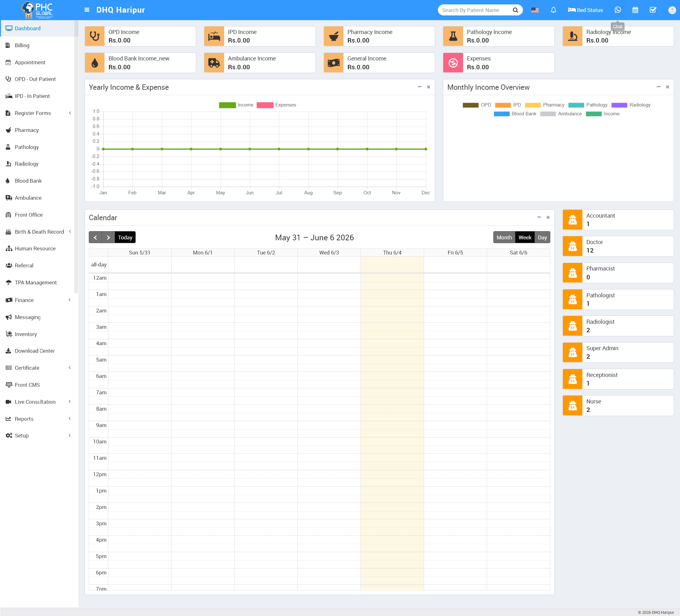The height and width of the screenshot is (616, 680).
Task: Switch calendar to Month view
Action: click(504, 237)
